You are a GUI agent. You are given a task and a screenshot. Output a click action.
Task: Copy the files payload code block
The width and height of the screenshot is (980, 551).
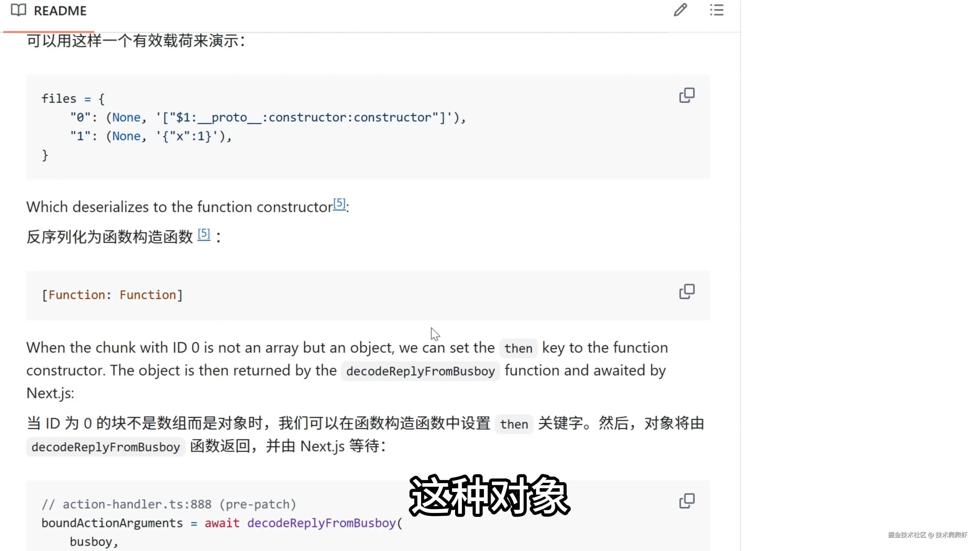687,95
